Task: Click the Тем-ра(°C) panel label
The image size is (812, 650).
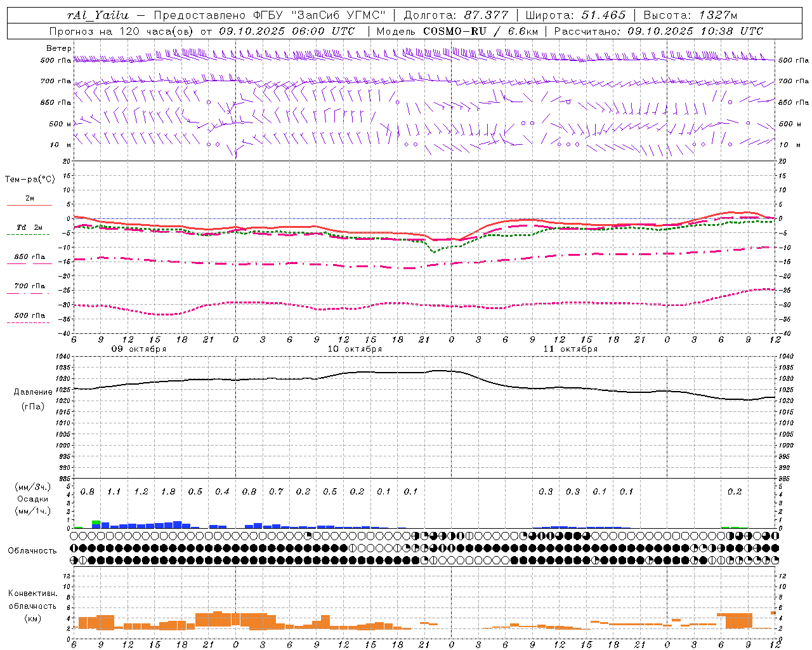Action: tap(30, 180)
